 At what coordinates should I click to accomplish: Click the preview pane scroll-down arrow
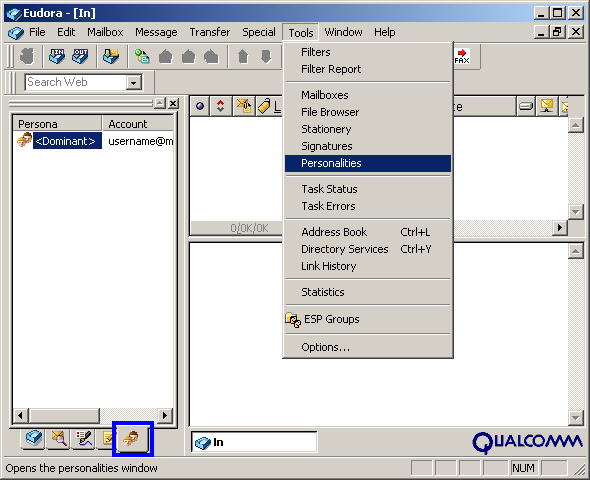pos(576,417)
